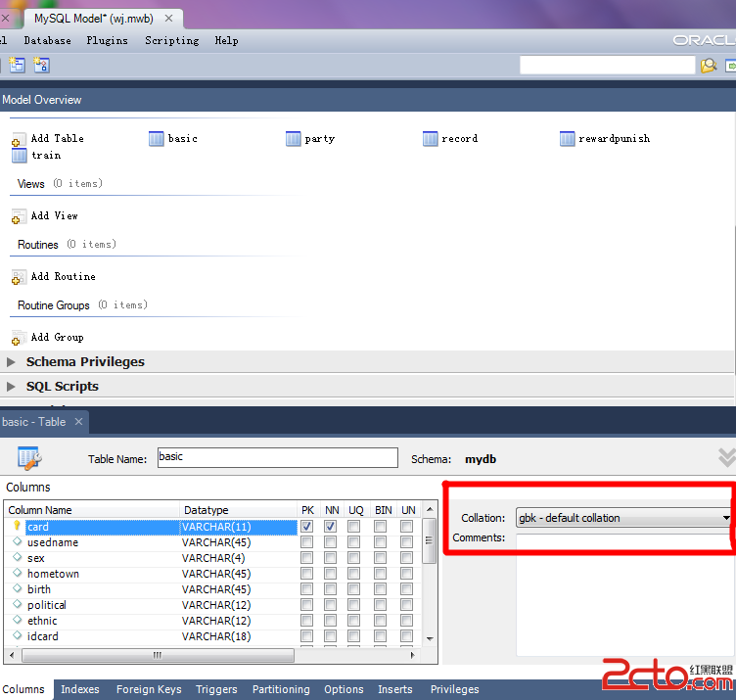Open the record table icon

point(431,138)
